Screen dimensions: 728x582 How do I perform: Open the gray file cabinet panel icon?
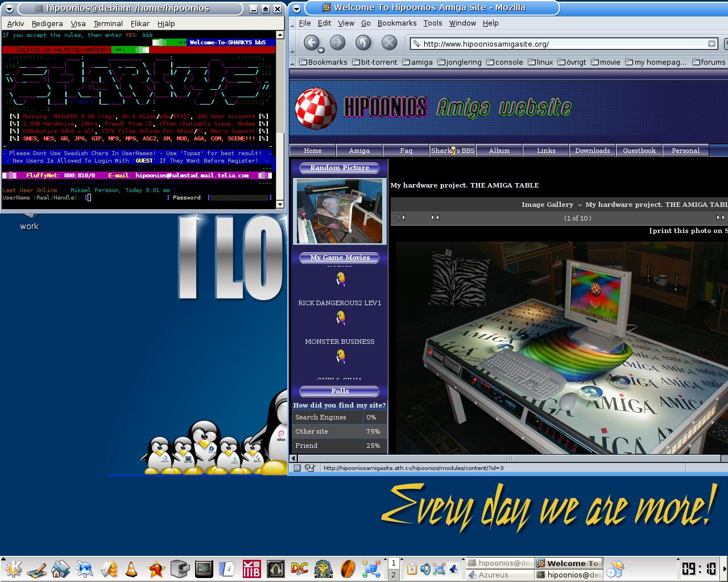(180, 568)
